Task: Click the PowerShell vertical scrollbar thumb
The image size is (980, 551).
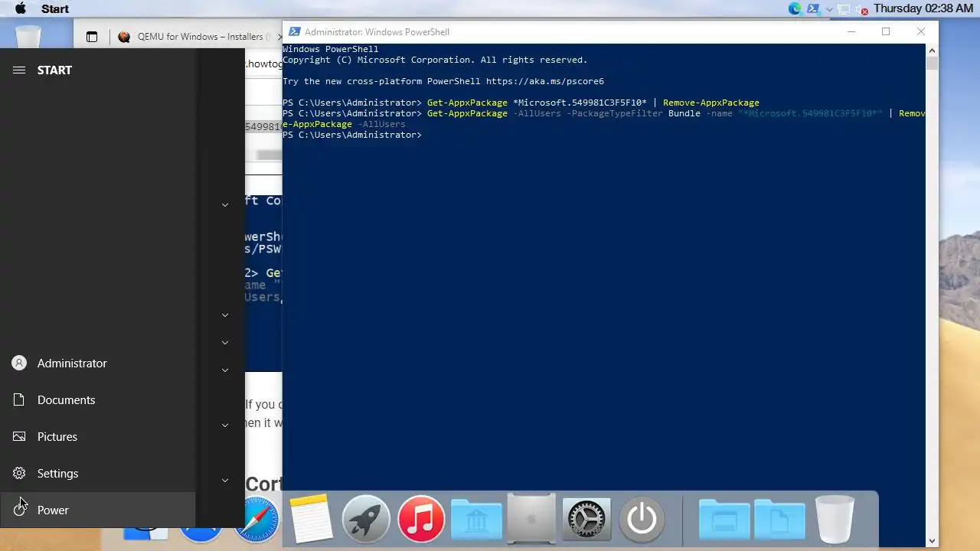Action: (x=932, y=64)
